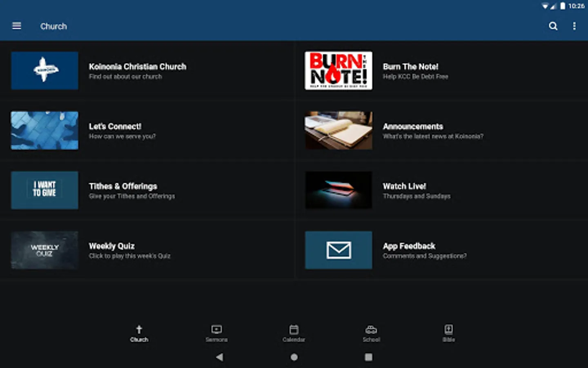The height and width of the screenshot is (368, 588).
Task: Open the hamburger navigation menu
Action: (x=17, y=26)
